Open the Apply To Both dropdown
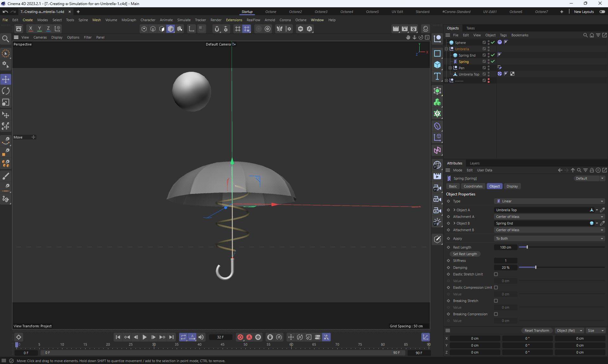The height and width of the screenshot is (364, 608). (x=549, y=238)
